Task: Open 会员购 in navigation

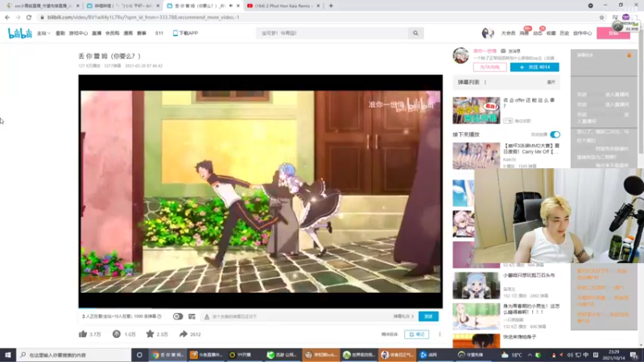Action: coord(112,33)
